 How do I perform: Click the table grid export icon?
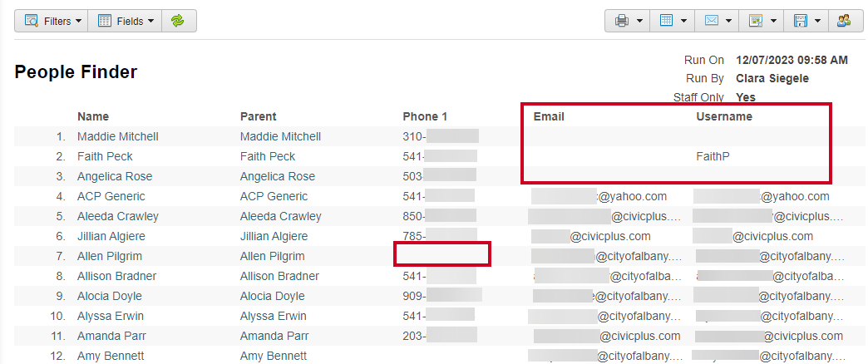[667, 21]
